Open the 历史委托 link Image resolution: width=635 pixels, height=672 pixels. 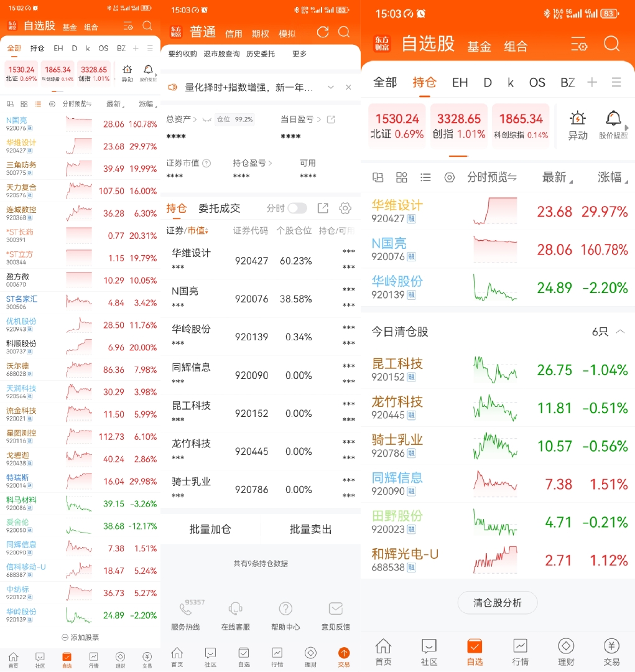point(261,54)
